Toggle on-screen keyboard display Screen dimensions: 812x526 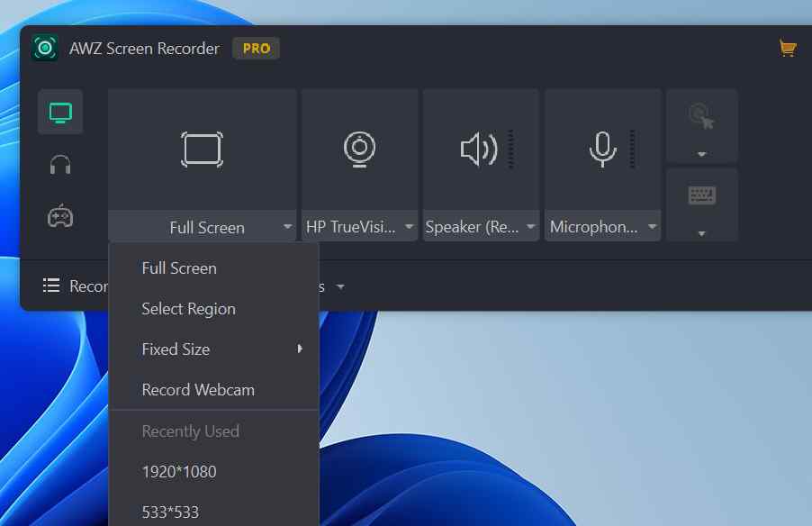click(701, 195)
